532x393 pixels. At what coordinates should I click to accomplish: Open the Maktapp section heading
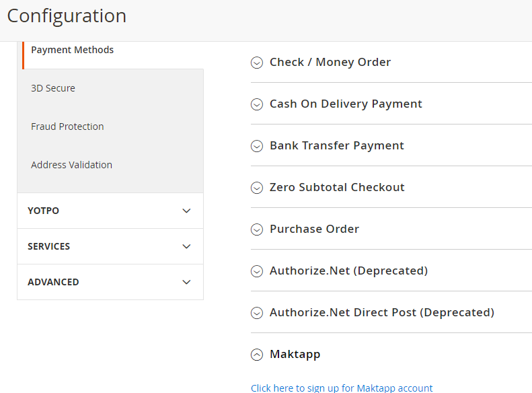[x=295, y=355]
